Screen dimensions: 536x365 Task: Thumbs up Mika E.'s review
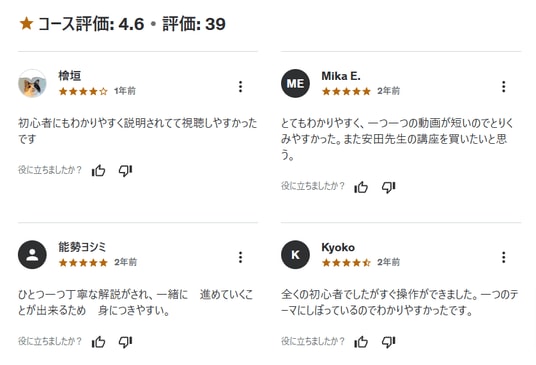tap(361, 187)
